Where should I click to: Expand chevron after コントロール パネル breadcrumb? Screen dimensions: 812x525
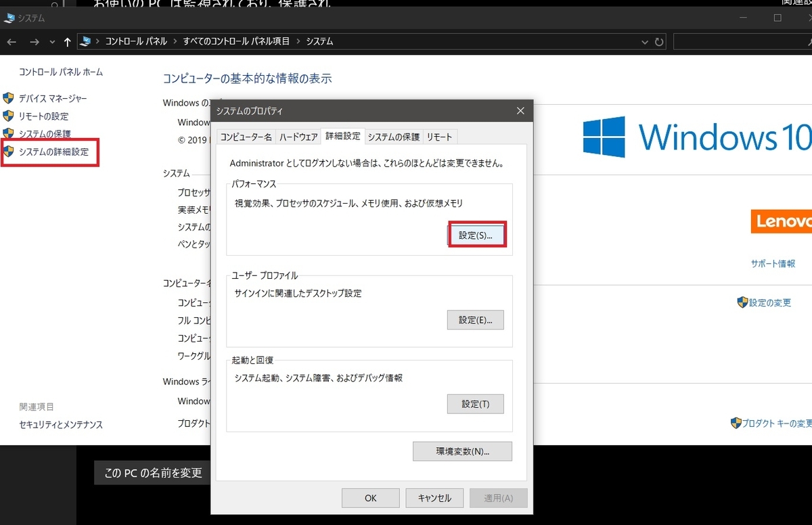click(x=175, y=41)
